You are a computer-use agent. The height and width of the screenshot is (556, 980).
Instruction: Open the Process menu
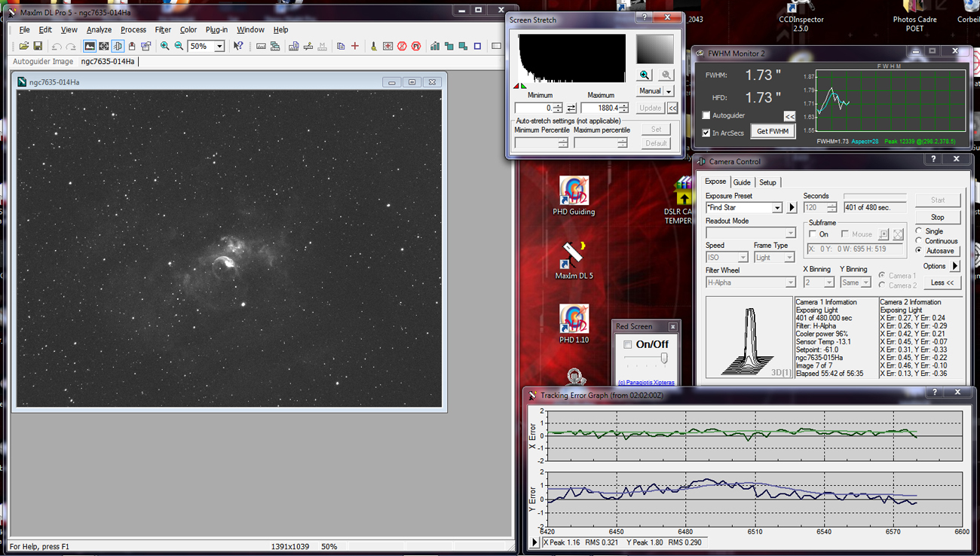coord(133,29)
